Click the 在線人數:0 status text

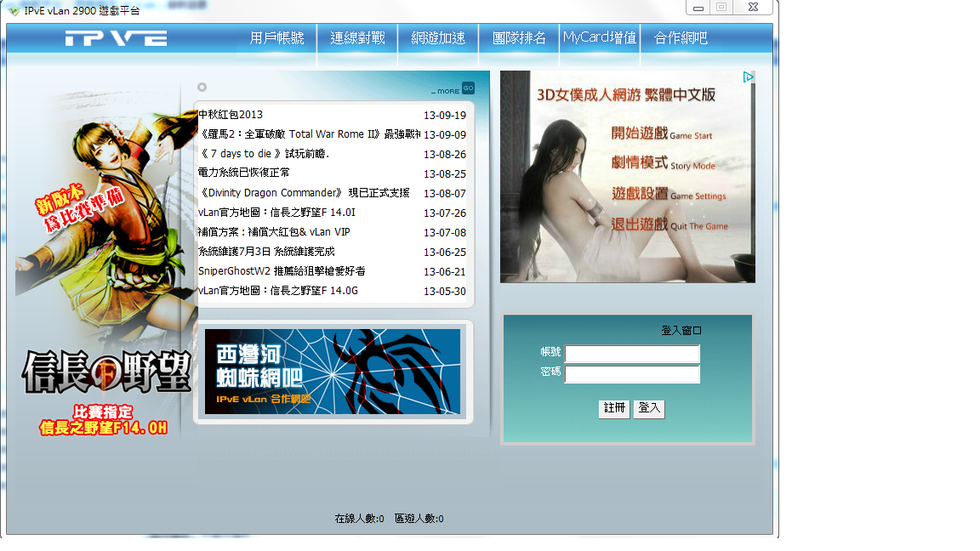359,519
